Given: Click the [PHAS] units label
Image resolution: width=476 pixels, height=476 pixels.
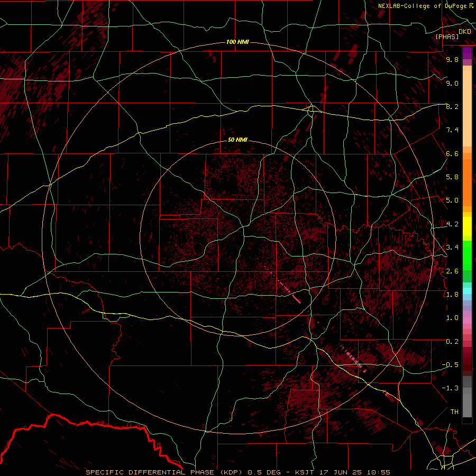Looking at the screenshot, I should [x=447, y=36].
